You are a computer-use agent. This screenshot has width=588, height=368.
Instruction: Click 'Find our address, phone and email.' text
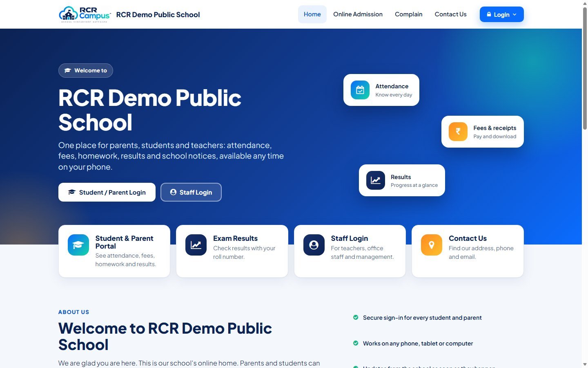[481, 252]
